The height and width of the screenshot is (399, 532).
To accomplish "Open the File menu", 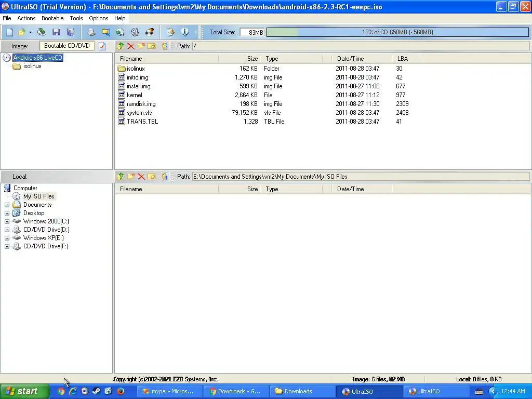I will point(7,18).
